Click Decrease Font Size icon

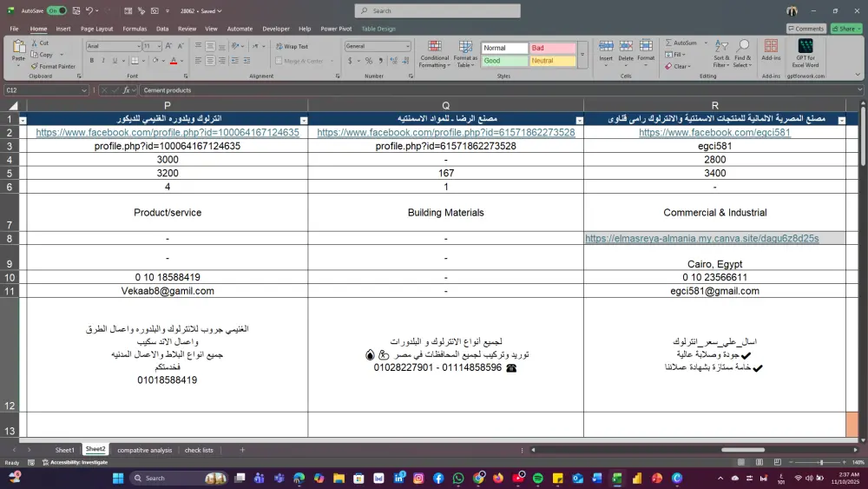[x=180, y=46]
